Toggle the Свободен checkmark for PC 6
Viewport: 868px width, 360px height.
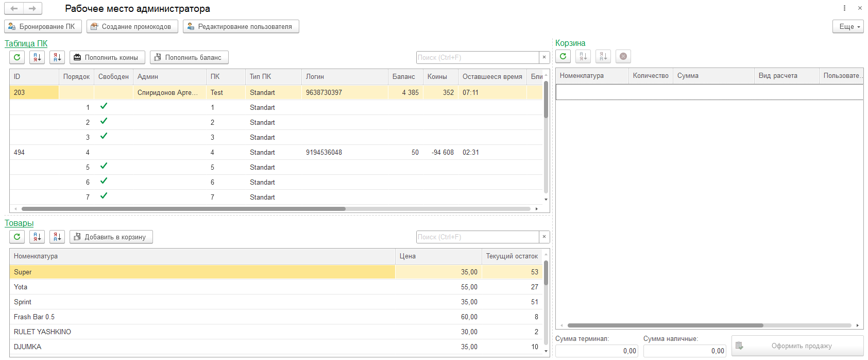point(104,181)
